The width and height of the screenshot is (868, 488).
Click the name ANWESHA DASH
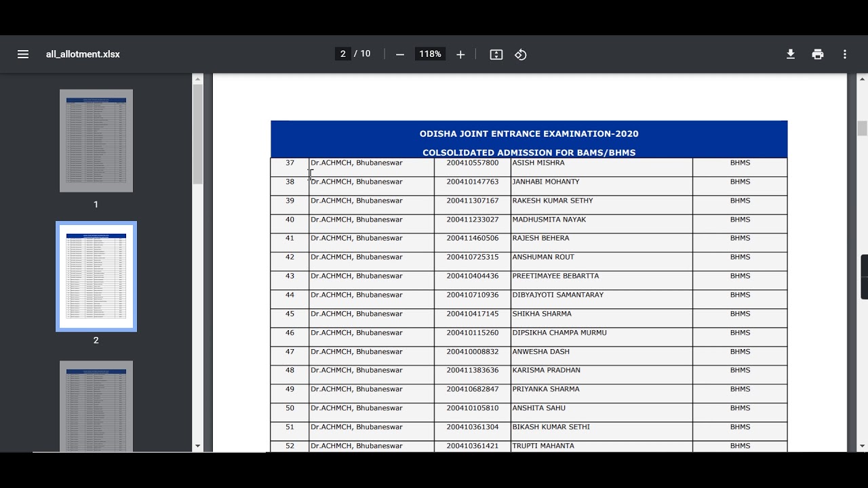(x=540, y=352)
